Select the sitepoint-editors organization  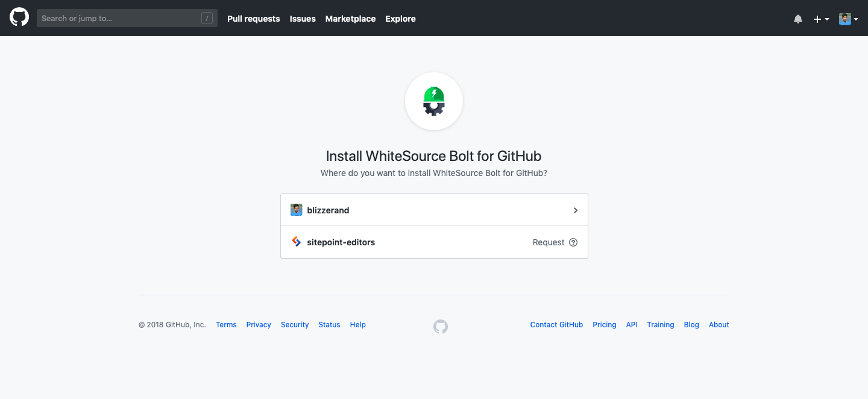coord(434,242)
